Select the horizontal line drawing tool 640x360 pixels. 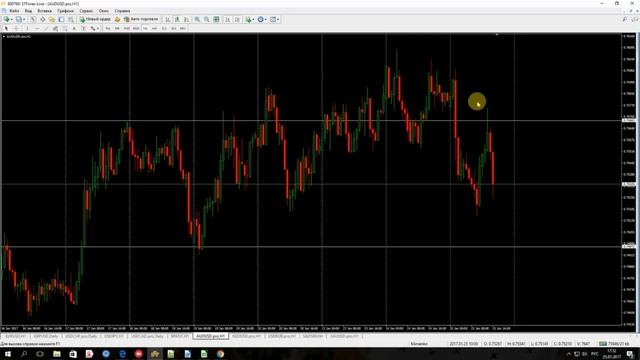pos(37,28)
